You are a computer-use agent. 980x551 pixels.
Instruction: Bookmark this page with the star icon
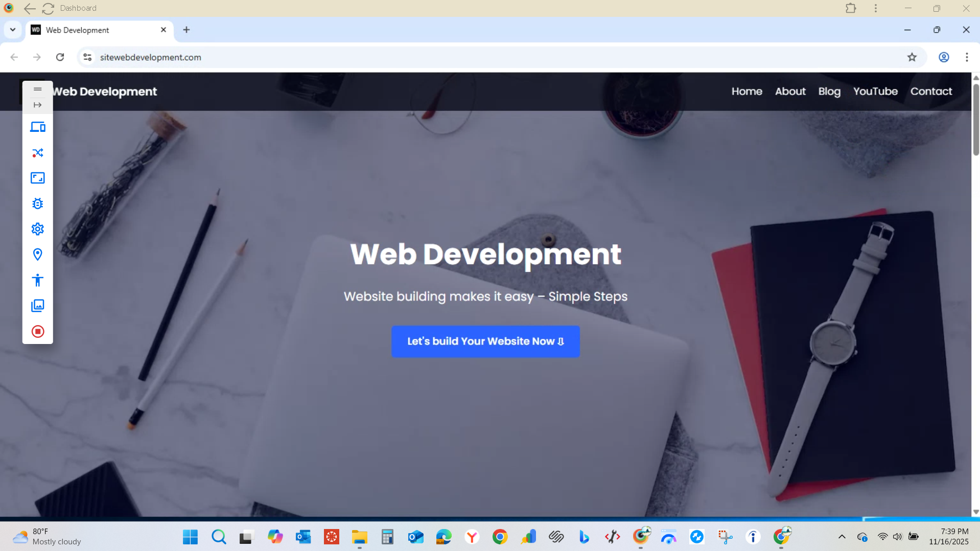pyautogui.click(x=913, y=57)
